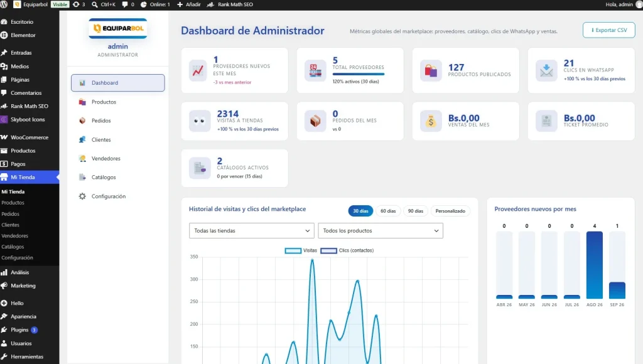Click the Skyboot Icons sidebar icon

[4, 119]
